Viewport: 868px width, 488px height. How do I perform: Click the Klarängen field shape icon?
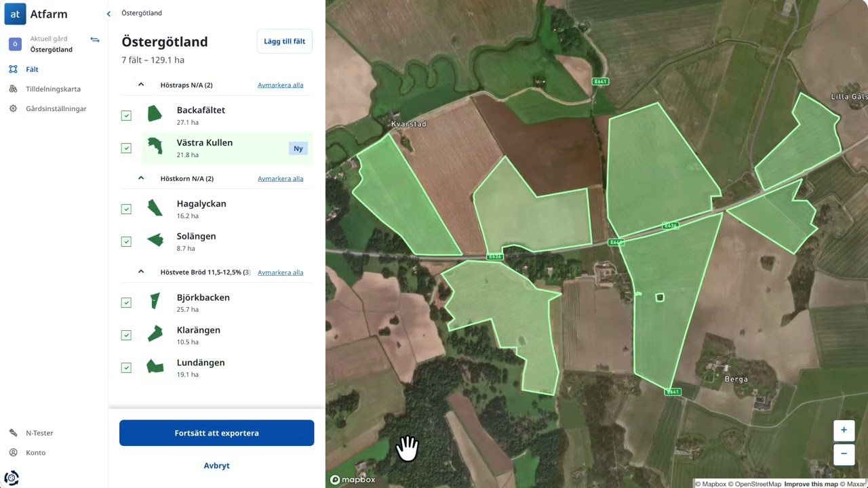pyautogui.click(x=155, y=333)
